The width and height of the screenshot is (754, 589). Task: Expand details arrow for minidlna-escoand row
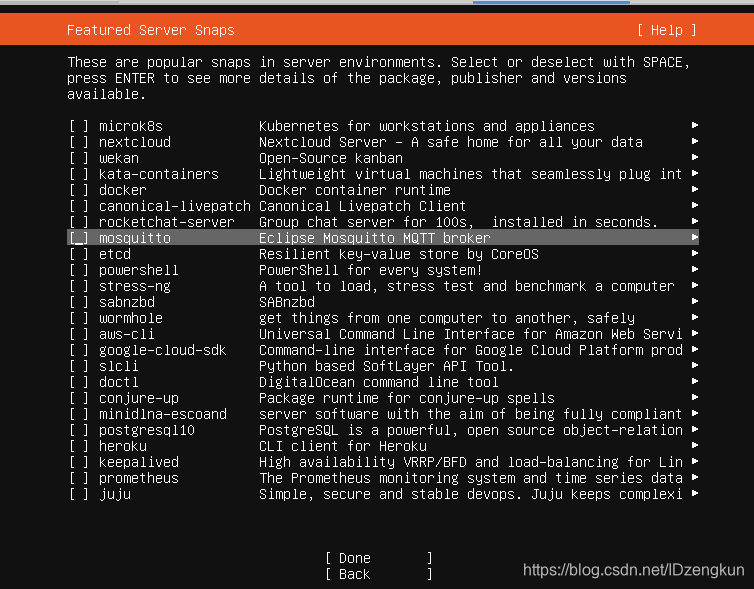695,413
